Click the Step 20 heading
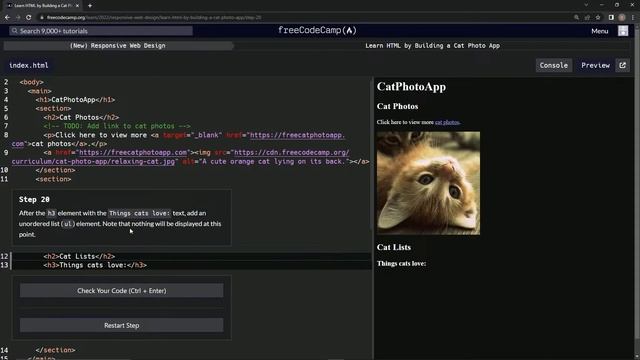 click(x=34, y=199)
